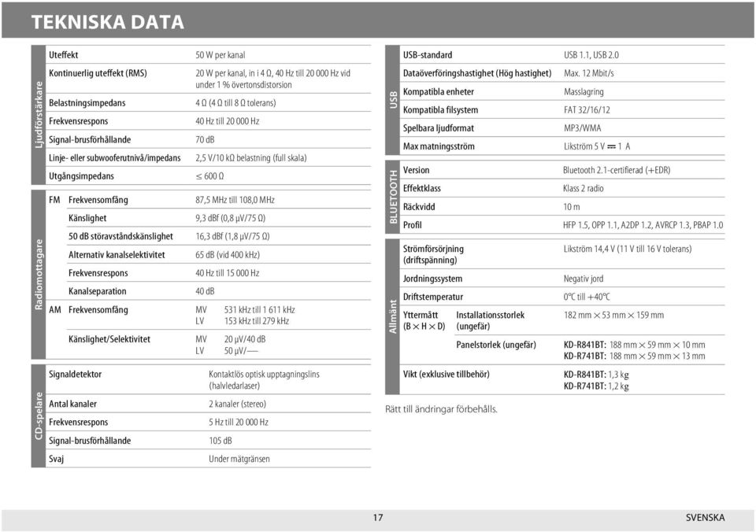Viewport: 756px width, 532px height.
Task: Select the Klass 2 radio value
Action: pyautogui.click(x=584, y=188)
